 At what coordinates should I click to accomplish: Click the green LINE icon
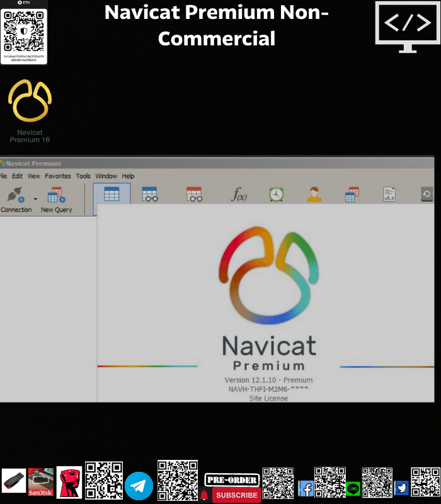[x=353, y=489]
